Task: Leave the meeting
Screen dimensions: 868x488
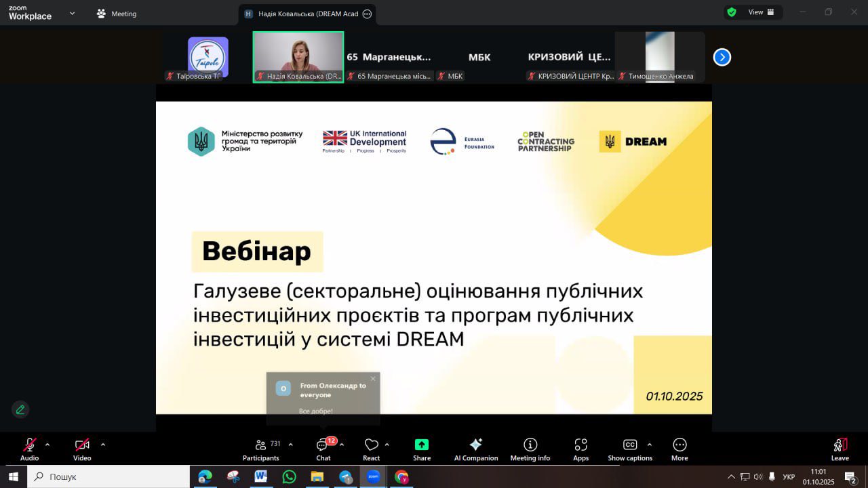Action: pos(840,449)
